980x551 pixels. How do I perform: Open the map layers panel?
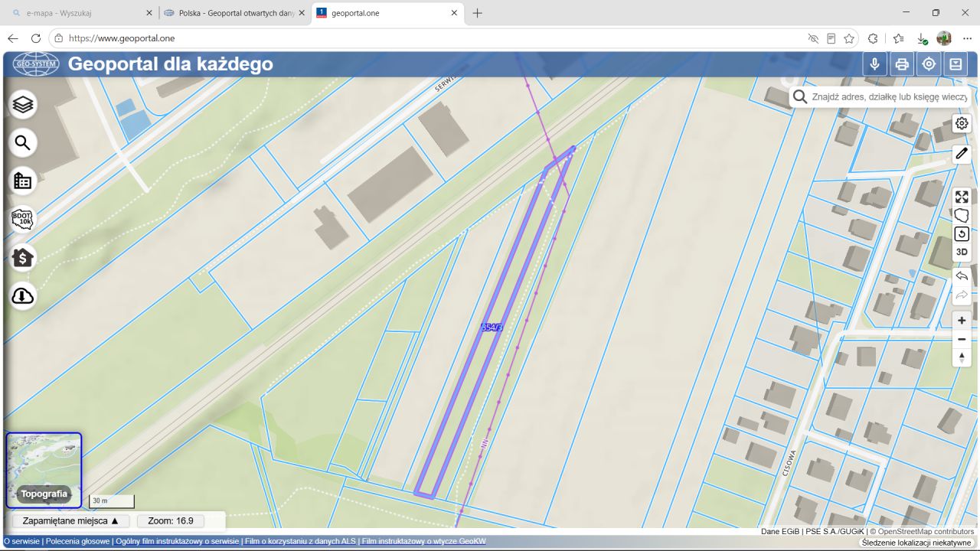pos(23,104)
